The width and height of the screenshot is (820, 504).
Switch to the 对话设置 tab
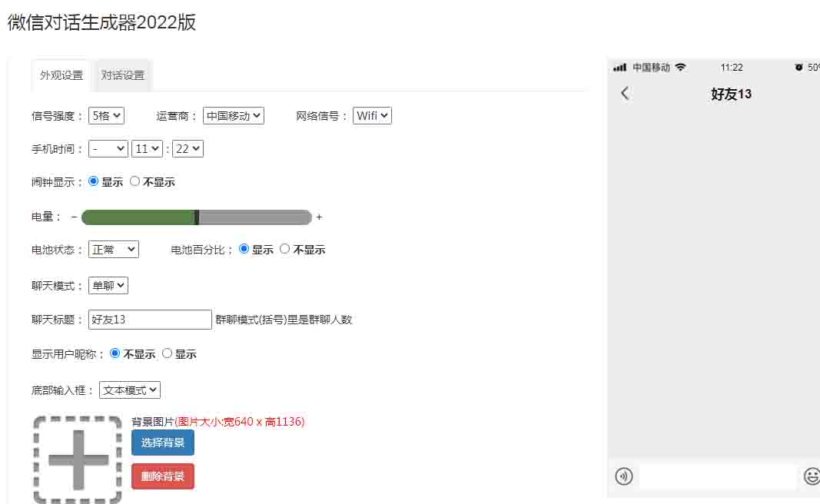(x=123, y=75)
